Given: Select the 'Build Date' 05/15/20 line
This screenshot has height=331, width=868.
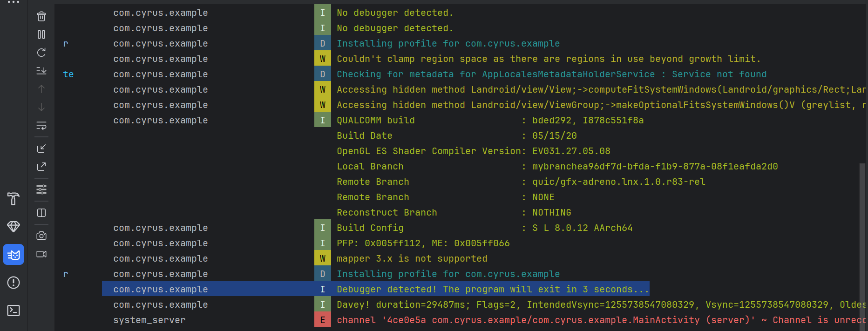Looking at the screenshot, I should 456,135.
